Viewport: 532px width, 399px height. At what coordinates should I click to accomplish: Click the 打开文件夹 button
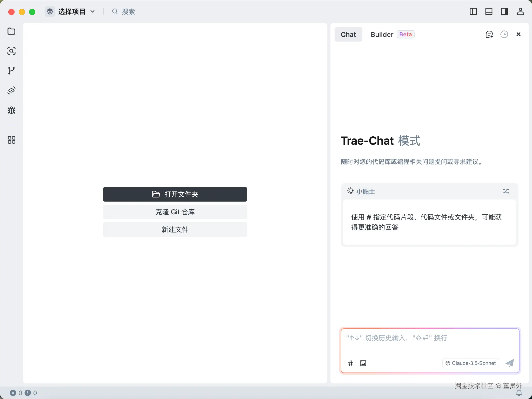coord(175,194)
